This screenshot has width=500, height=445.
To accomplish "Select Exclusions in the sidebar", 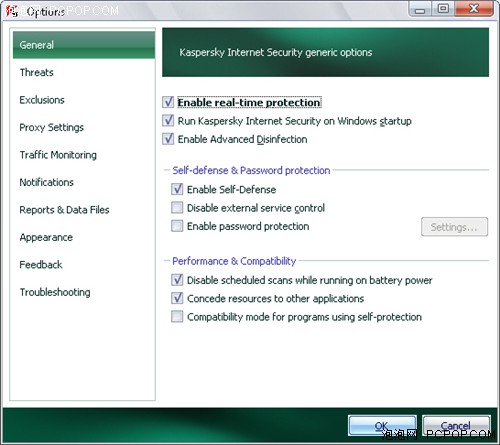I will tap(42, 100).
